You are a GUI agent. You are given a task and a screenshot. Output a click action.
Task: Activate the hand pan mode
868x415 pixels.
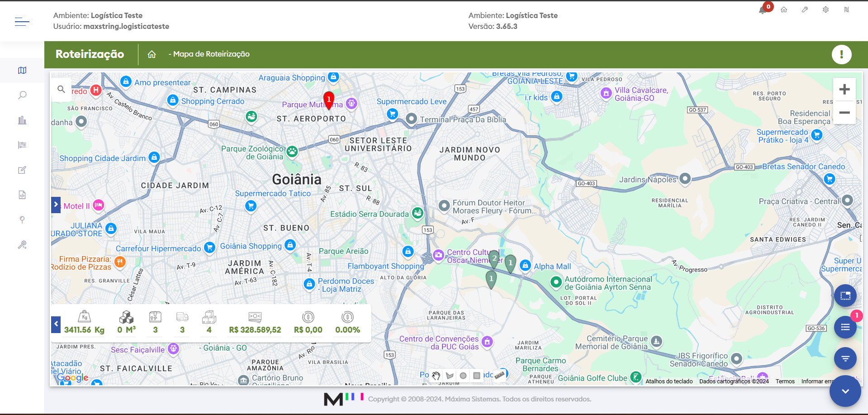click(x=436, y=376)
